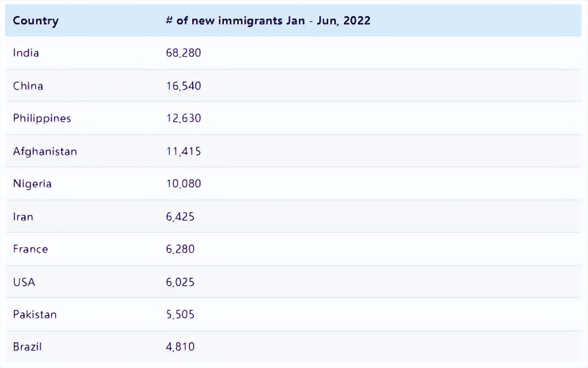Select the India country cell
Image resolution: width=588 pixels, height=368 pixels.
pyautogui.click(x=26, y=52)
